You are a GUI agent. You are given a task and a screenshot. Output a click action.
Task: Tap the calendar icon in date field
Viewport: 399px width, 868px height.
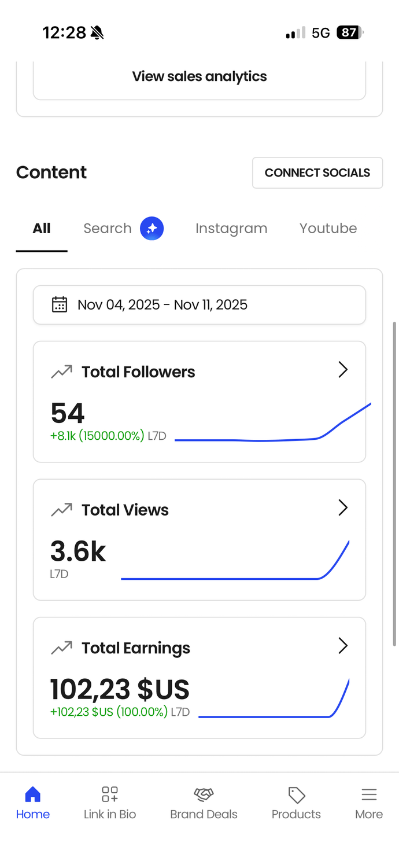point(60,304)
